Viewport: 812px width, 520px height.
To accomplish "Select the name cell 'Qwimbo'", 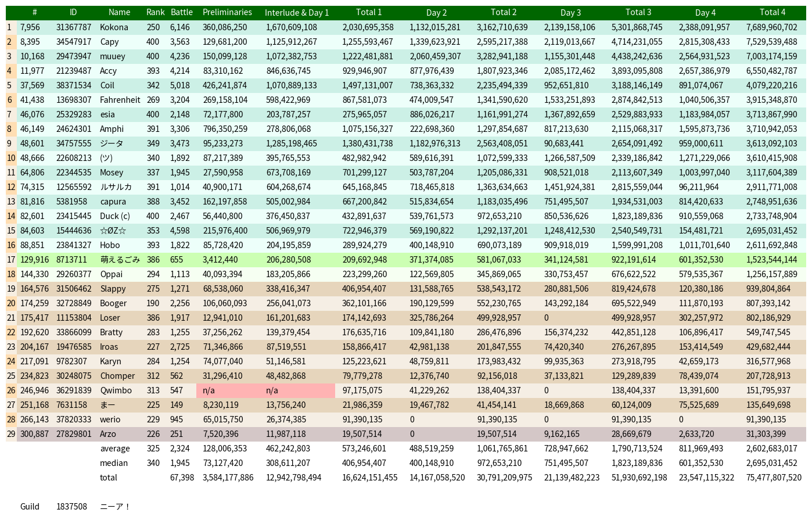I will point(116,390).
